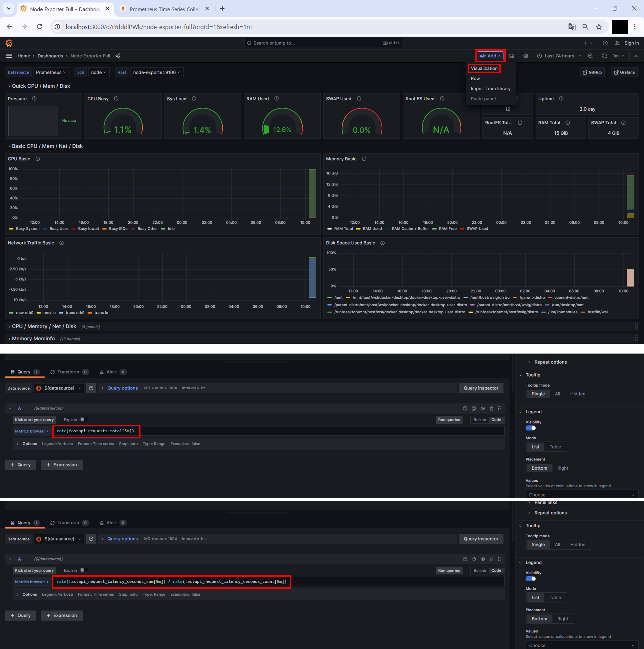Toggle first Legend Visibility switch
Screen dimensions: 644x649
pyautogui.click(x=530, y=428)
